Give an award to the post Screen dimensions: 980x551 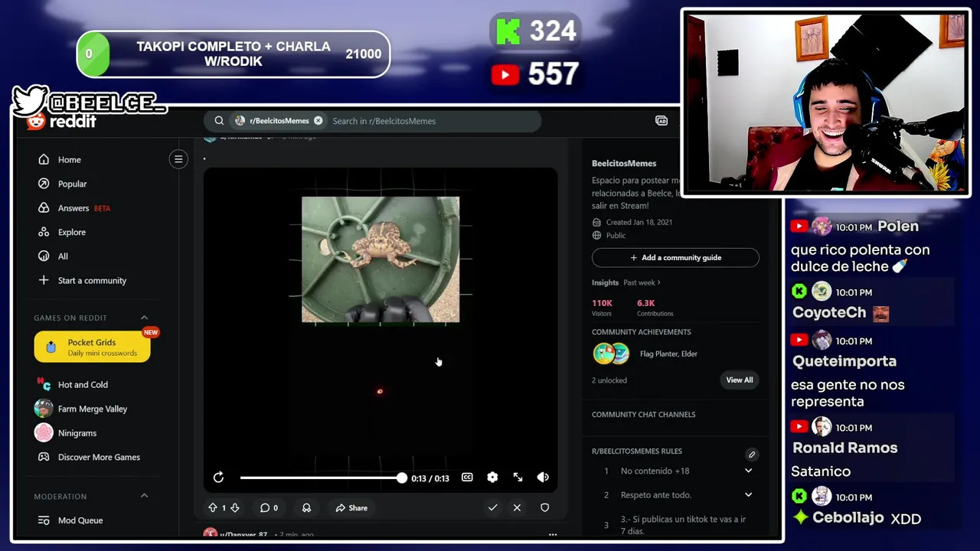tap(306, 507)
